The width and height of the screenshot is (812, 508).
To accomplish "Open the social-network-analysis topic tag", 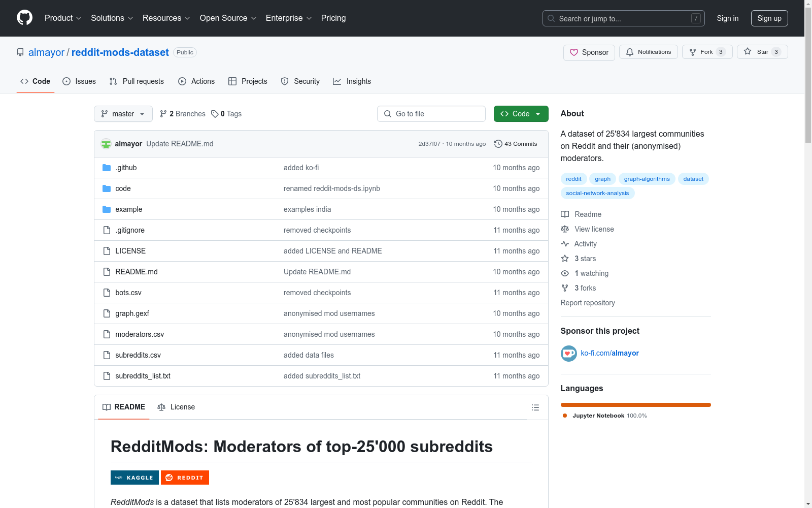I will point(597,193).
